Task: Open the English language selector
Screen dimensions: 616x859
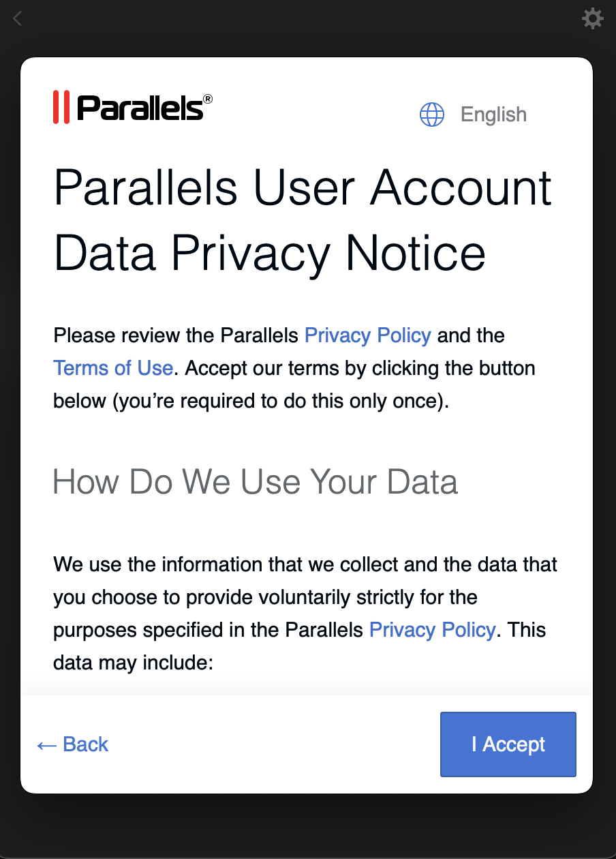Action: [x=493, y=115]
